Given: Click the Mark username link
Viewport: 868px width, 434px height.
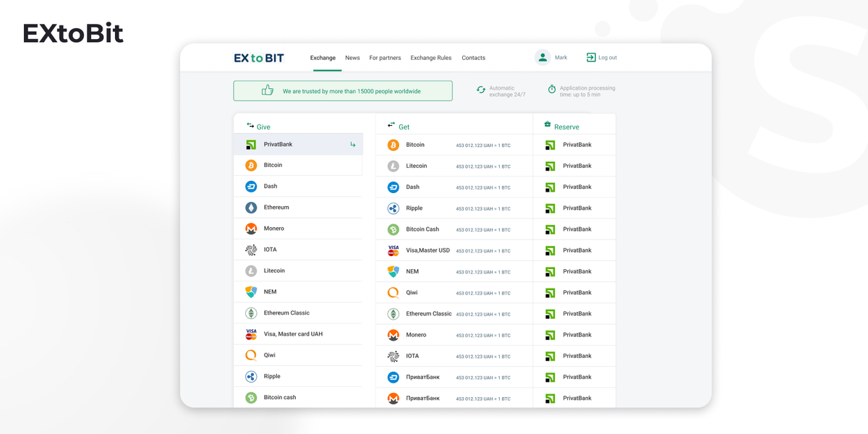Looking at the screenshot, I should 561,58.
